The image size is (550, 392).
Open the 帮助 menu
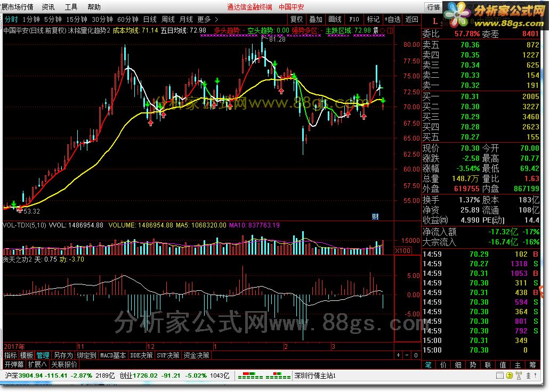94,7
